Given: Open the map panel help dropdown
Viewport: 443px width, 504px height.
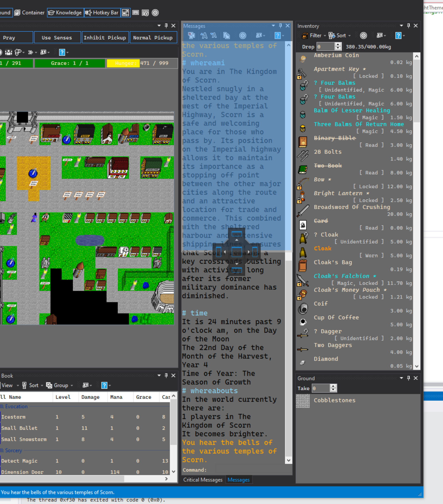Looking at the screenshot, I should click(x=64, y=52).
